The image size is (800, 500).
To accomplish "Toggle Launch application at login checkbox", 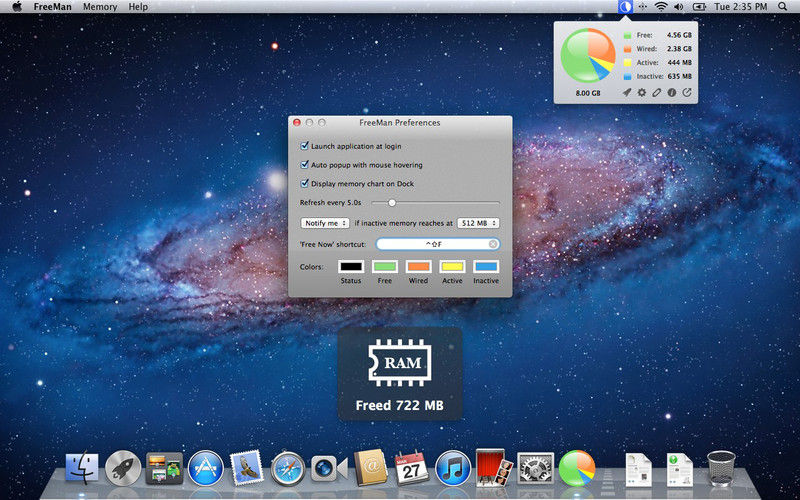I will click(x=305, y=146).
